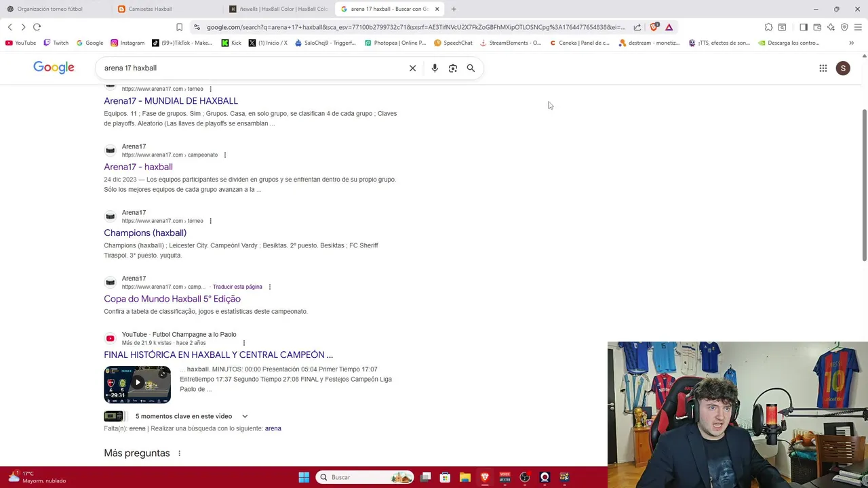
Task: Open the Brave VPN shield icon
Action: (x=844, y=27)
